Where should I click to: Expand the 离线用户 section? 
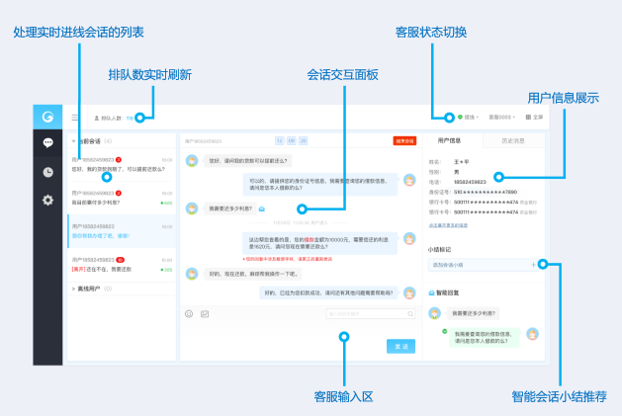pos(73,288)
